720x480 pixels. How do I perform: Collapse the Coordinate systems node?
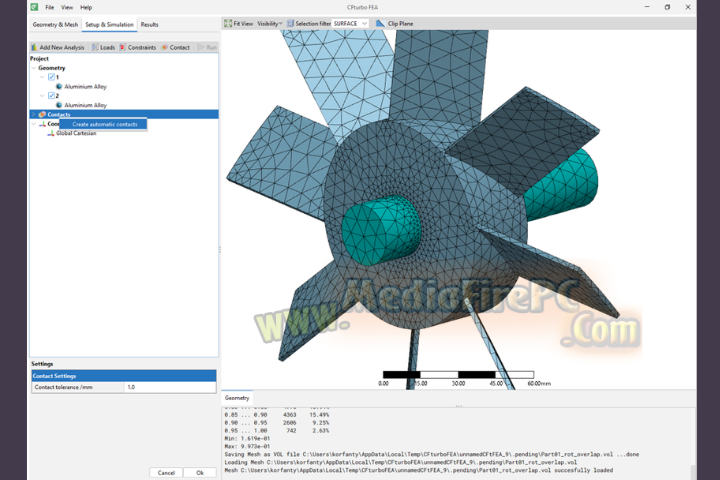34,124
